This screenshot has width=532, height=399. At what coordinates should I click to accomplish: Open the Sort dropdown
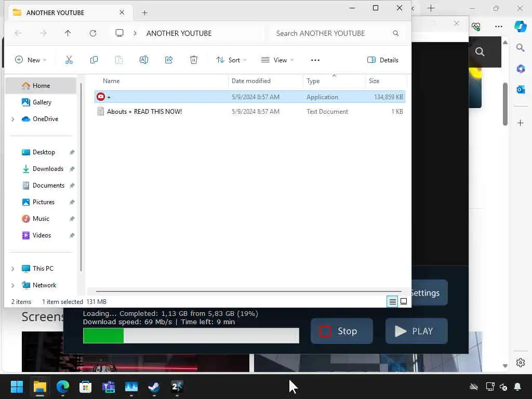click(231, 60)
